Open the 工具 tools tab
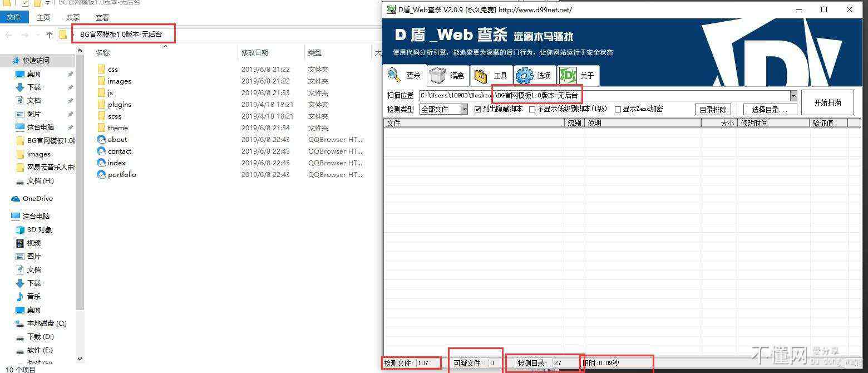Viewport: 868px width, 373px height. 491,76
